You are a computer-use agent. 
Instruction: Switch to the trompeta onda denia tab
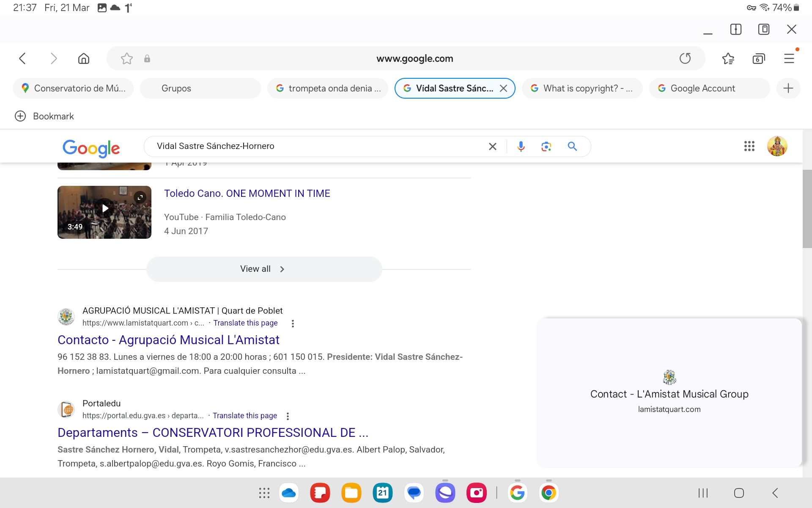tap(328, 88)
